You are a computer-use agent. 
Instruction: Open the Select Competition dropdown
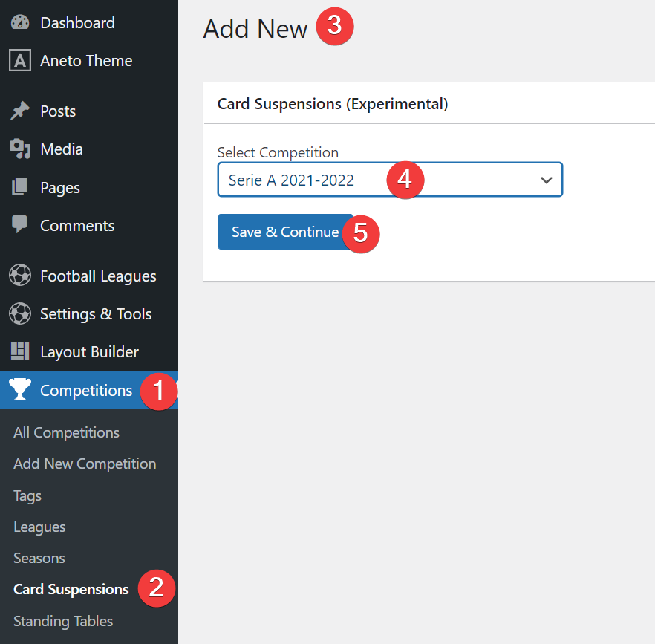(x=390, y=180)
